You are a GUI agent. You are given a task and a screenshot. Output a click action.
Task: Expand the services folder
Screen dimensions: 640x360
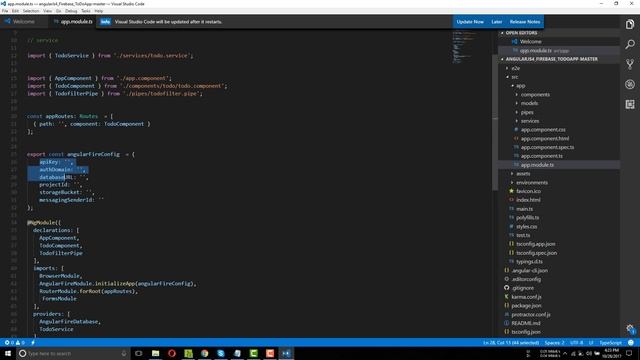coord(530,121)
